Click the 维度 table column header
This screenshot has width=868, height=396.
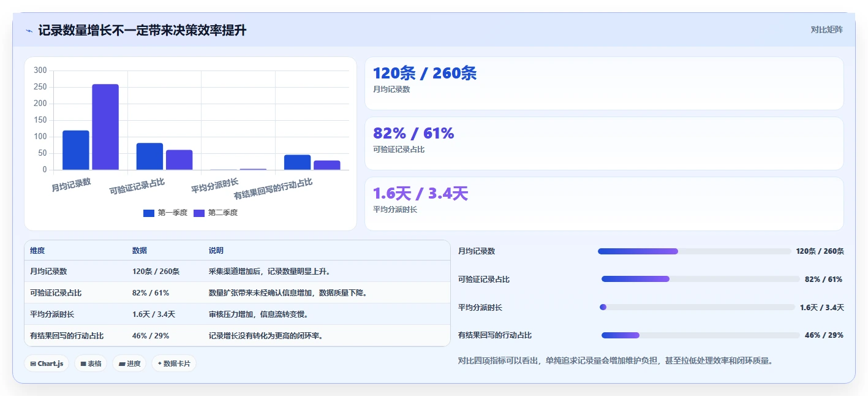coord(37,251)
